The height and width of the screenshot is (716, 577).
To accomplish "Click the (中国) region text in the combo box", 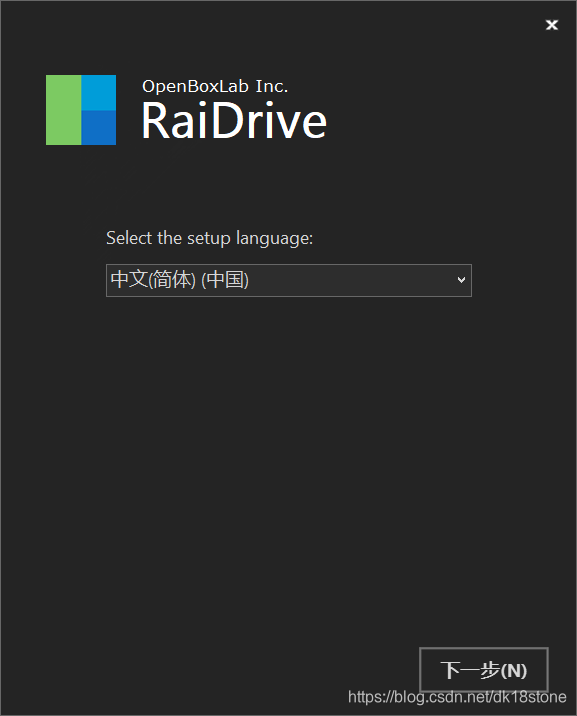I will (x=225, y=279).
